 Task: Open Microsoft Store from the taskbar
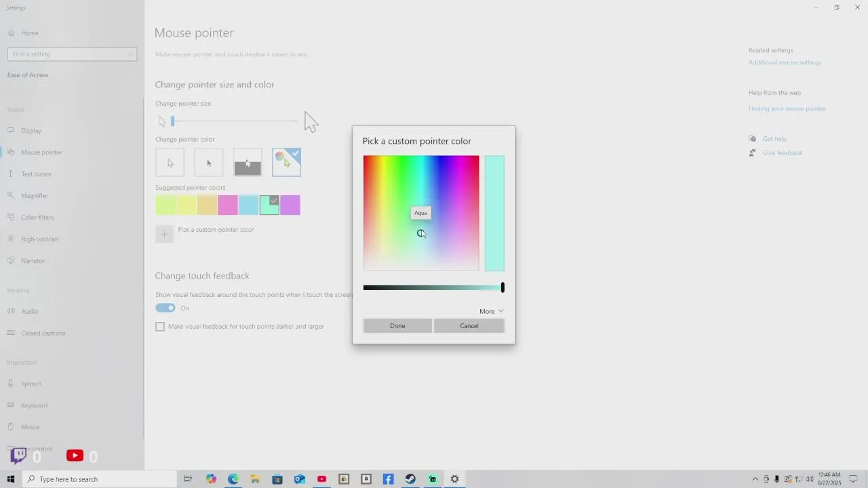(277, 479)
